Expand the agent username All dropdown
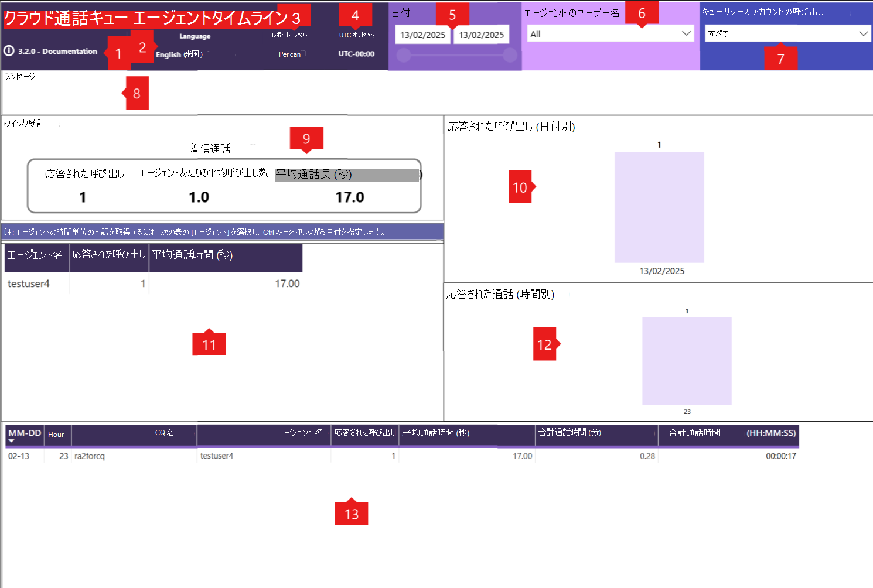Screen dimensions: 873x588 click(610, 34)
